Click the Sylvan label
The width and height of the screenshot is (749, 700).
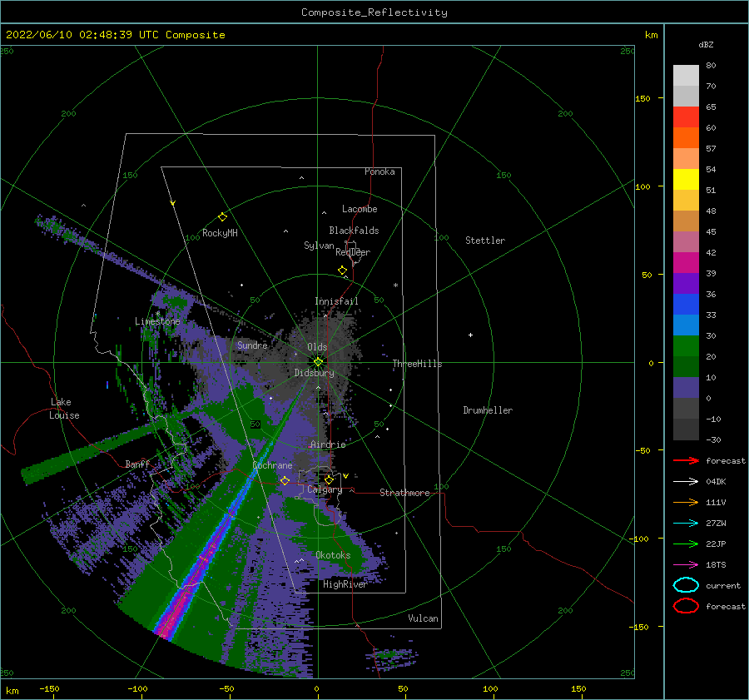(x=319, y=246)
